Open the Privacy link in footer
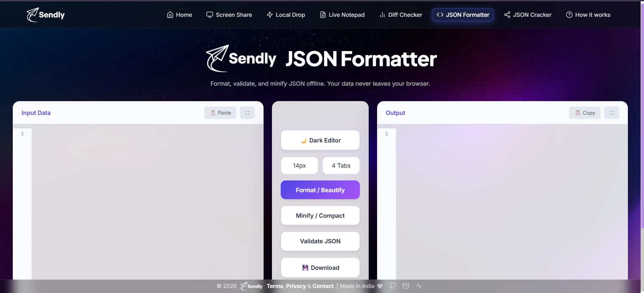This screenshot has height=293, width=644. (296, 286)
